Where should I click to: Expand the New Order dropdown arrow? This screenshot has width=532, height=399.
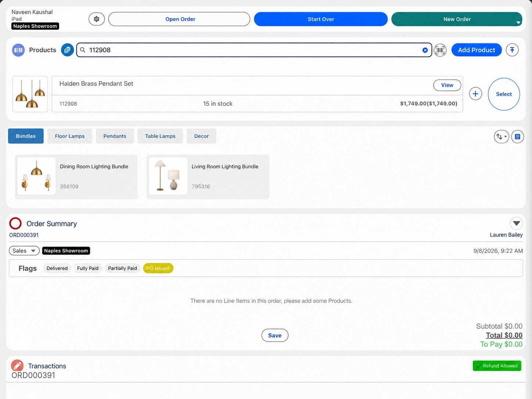tap(518, 22)
